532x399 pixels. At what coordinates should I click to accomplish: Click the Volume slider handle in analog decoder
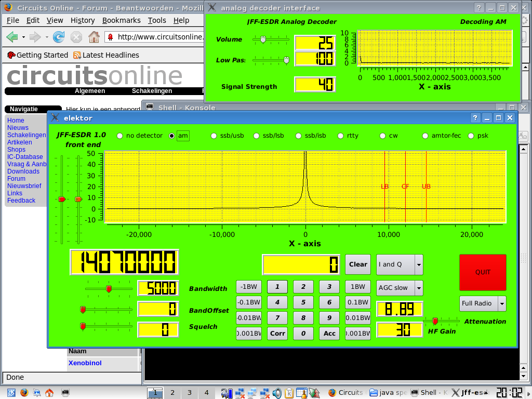[263, 39]
